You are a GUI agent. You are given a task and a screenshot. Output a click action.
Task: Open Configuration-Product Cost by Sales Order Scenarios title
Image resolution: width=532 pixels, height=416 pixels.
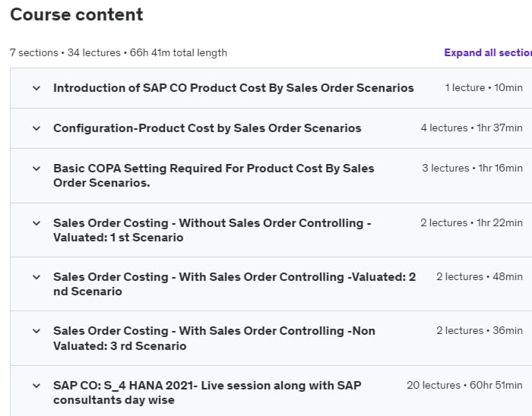(207, 128)
